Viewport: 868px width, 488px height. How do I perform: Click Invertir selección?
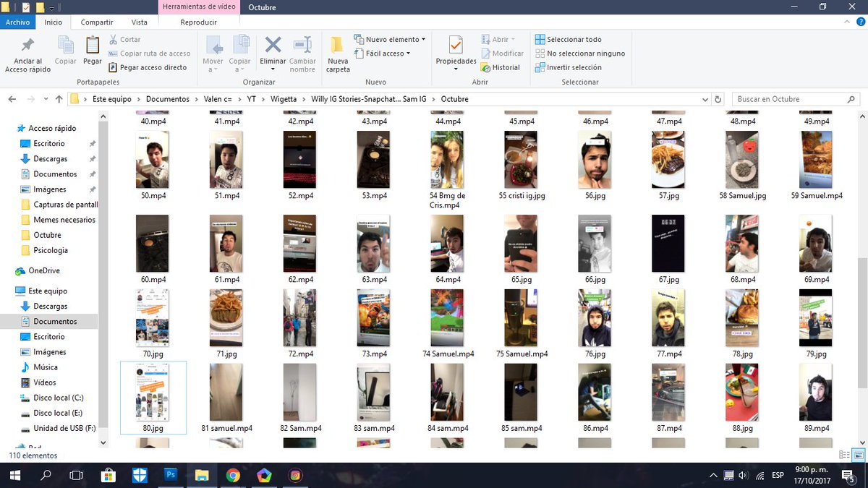[x=569, y=67]
